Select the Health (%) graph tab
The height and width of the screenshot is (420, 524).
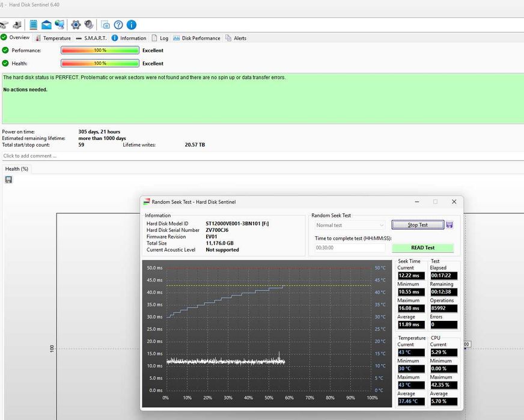[17, 169]
